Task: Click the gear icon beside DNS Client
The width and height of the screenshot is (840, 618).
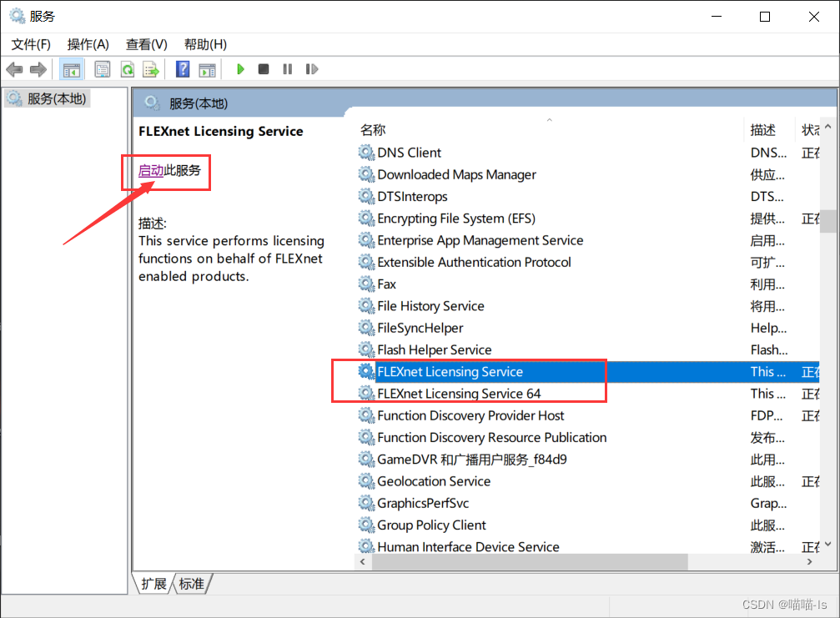Action: coord(366,153)
